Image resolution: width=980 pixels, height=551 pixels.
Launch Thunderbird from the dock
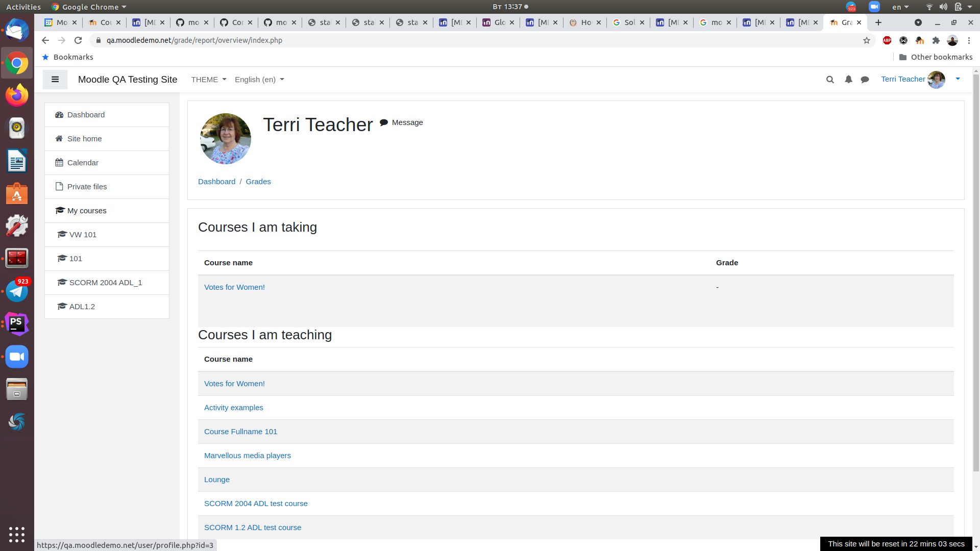click(17, 30)
